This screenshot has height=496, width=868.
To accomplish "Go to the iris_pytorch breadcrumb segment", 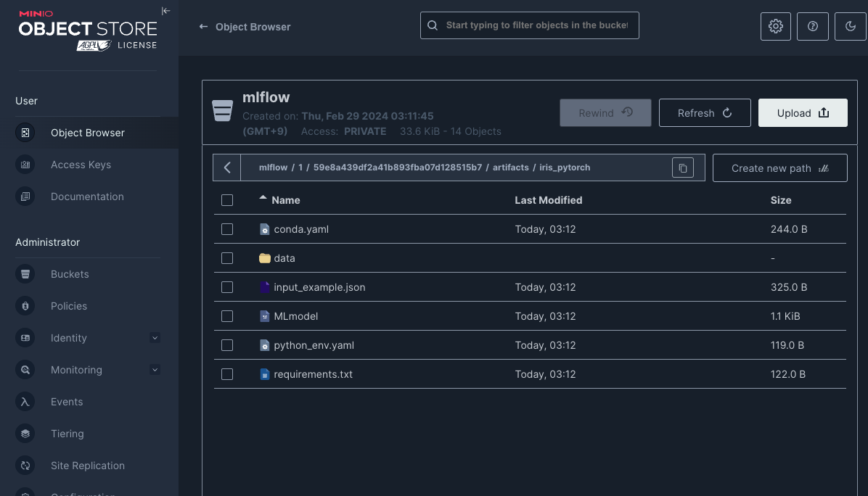I will tap(565, 168).
